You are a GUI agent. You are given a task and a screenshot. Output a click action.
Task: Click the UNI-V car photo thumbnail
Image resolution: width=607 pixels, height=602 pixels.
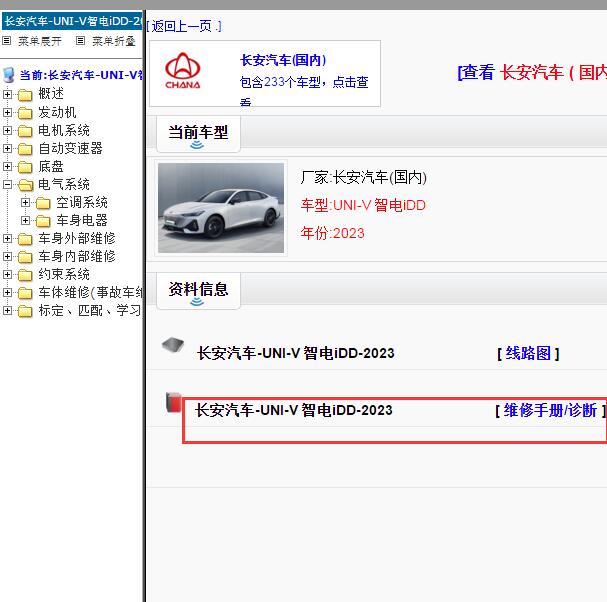[221, 208]
